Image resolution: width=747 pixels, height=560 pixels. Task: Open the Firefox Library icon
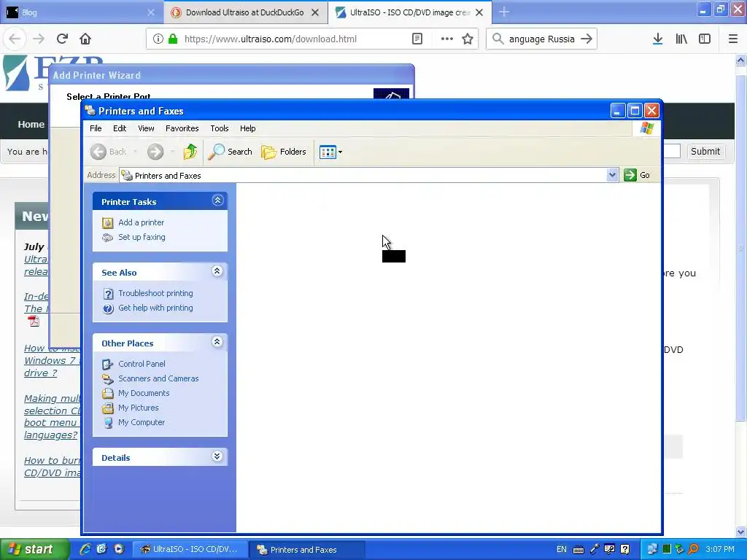[681, 39]
